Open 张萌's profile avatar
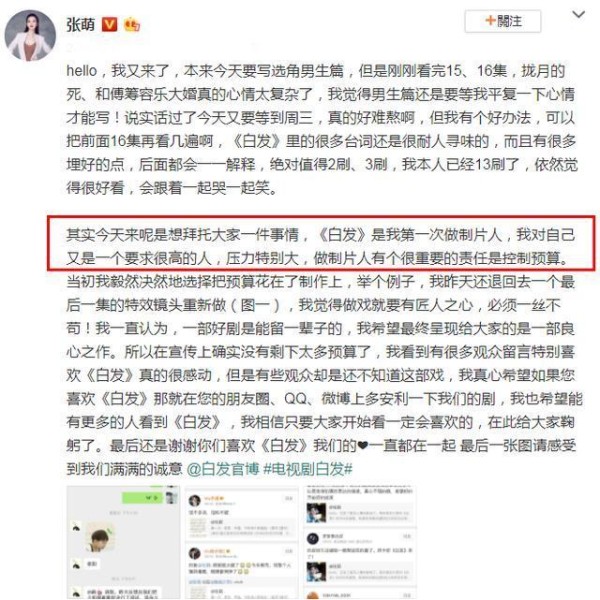600x600 pixels. 30,35
